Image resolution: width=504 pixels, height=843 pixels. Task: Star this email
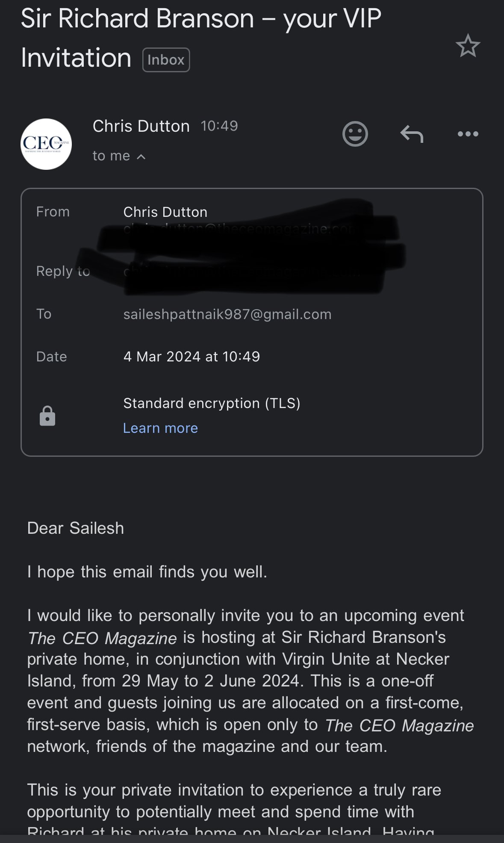pyautogui.click(x=468, y=46)
